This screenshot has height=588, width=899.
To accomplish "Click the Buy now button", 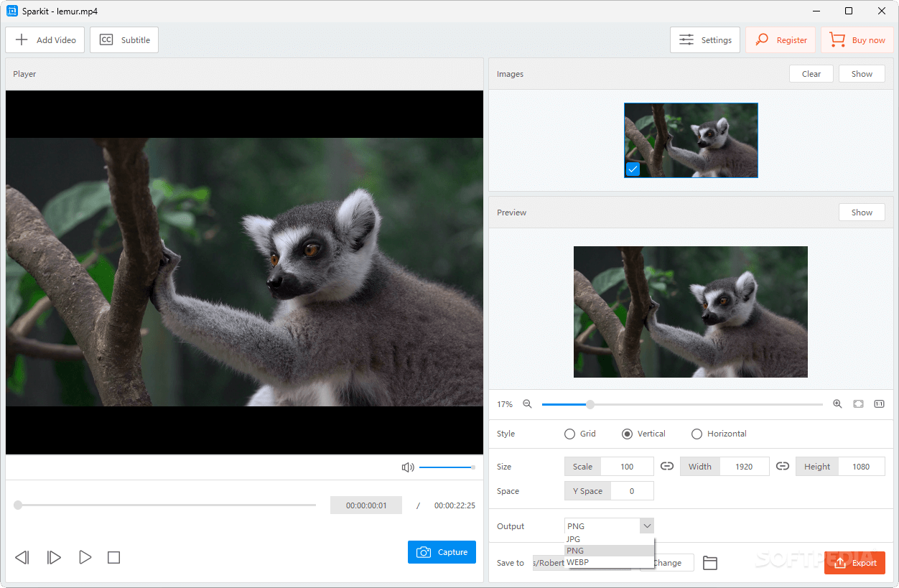I will point(857,40).
